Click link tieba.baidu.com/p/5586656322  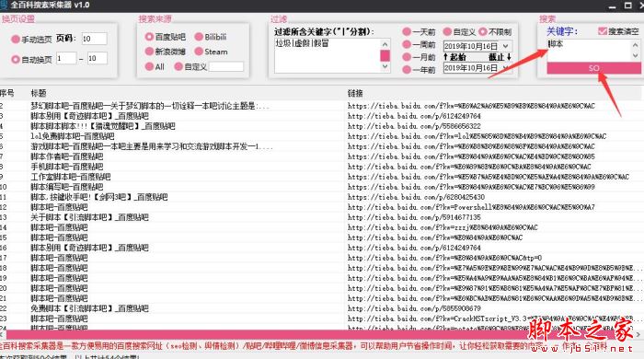[x=414, y=126]
